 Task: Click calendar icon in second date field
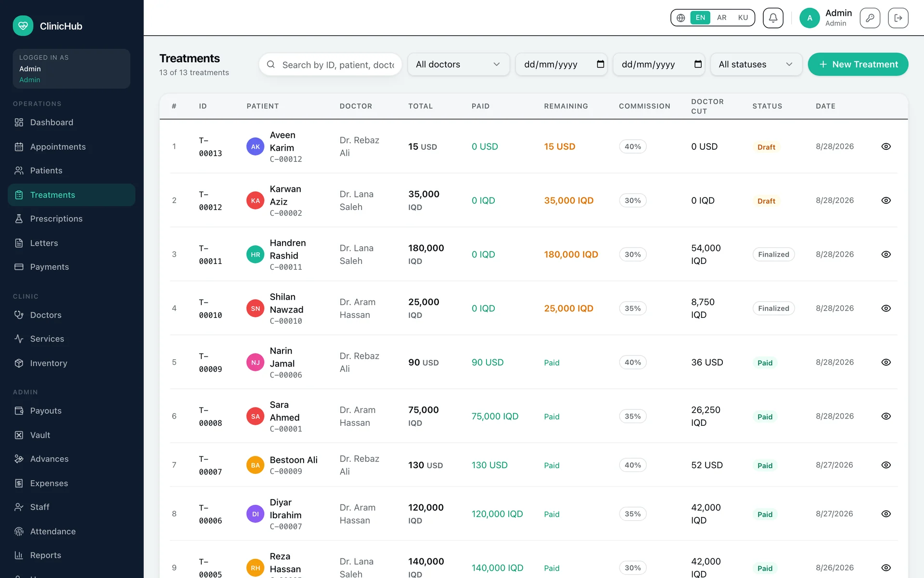click(x=698, y=64)
